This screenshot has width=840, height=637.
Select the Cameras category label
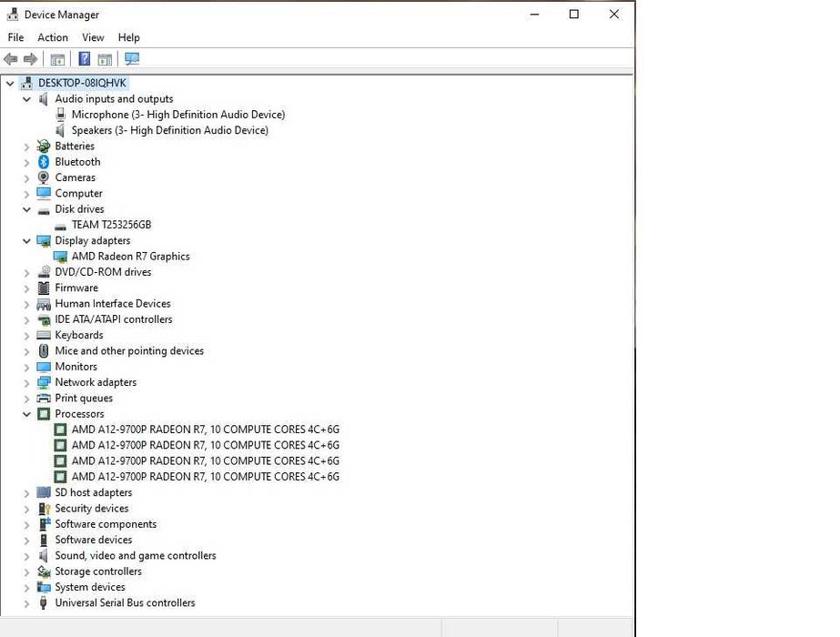[75, 177]
